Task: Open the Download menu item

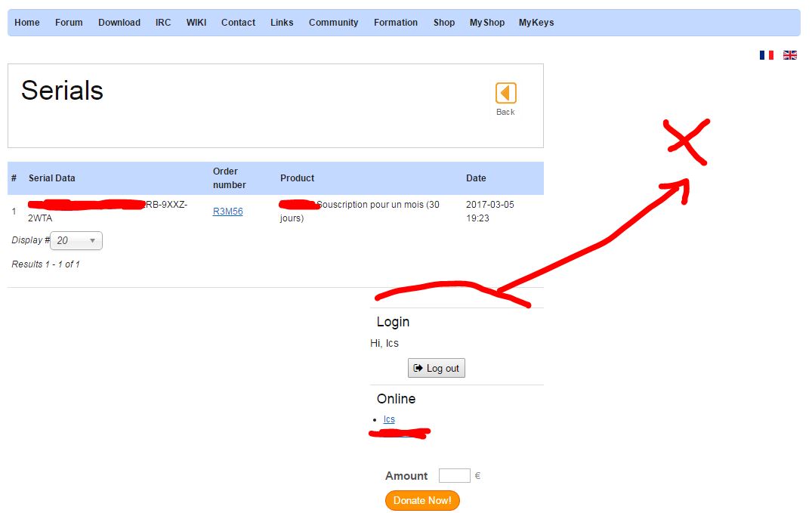Action: tap(119, 22)
